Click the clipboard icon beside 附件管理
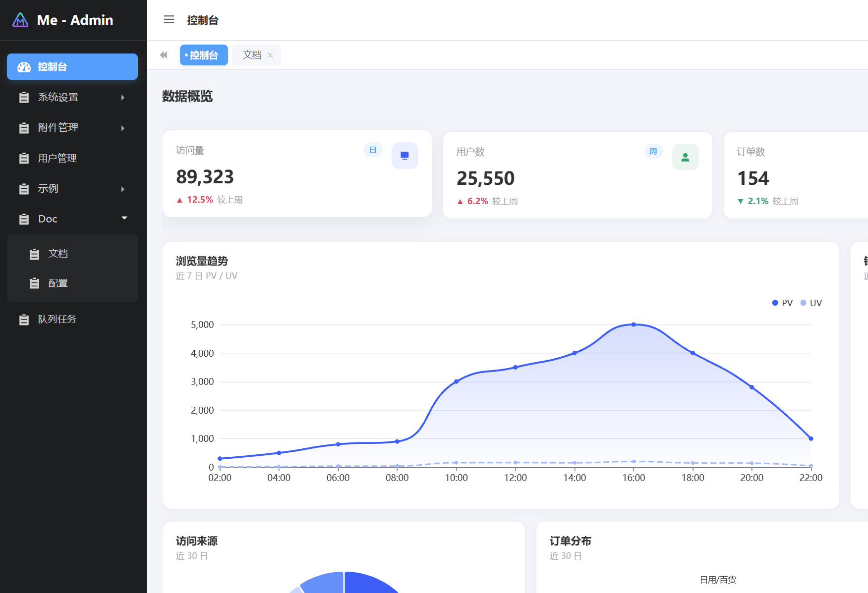Viewport: 868px width, 593px height. tap(24, 128)
